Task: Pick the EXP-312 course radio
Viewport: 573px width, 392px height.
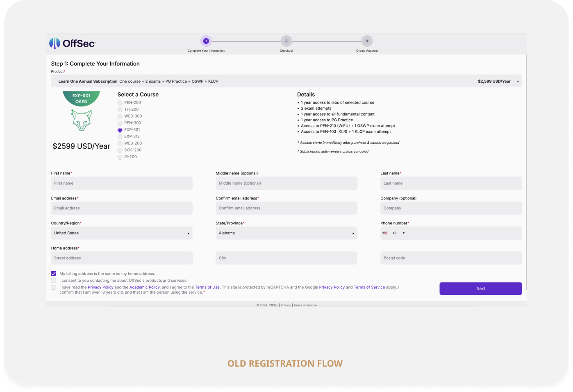Action: pyautogui.click(x=120, y=137)
